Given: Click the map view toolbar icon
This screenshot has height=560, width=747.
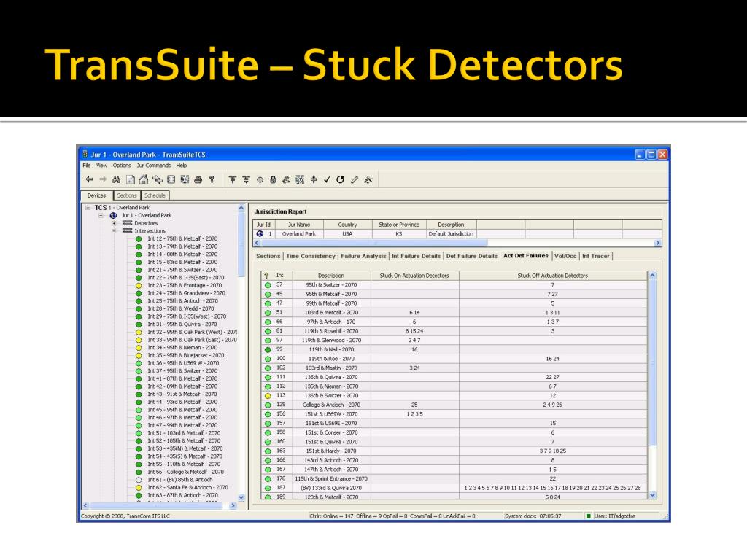Looking at the screenshot, I should coord(185,179).
